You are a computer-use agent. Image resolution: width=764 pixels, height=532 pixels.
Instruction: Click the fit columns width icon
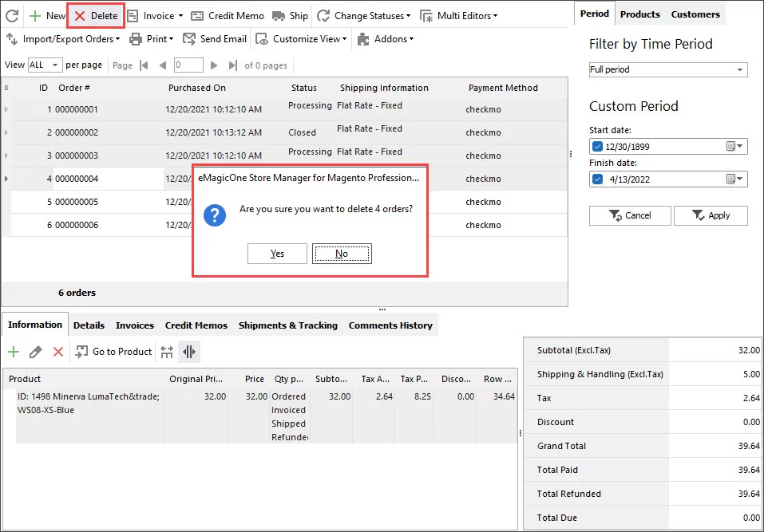pos(167,352)
